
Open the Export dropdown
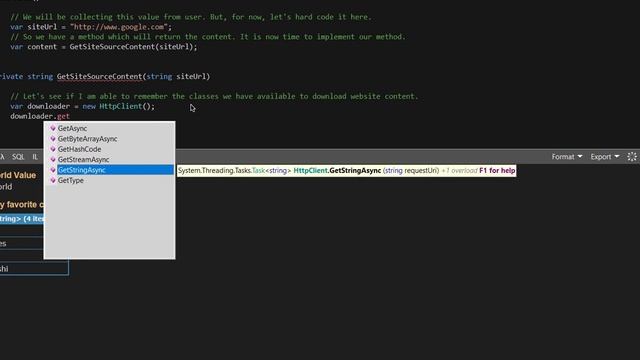click(604, 157)
